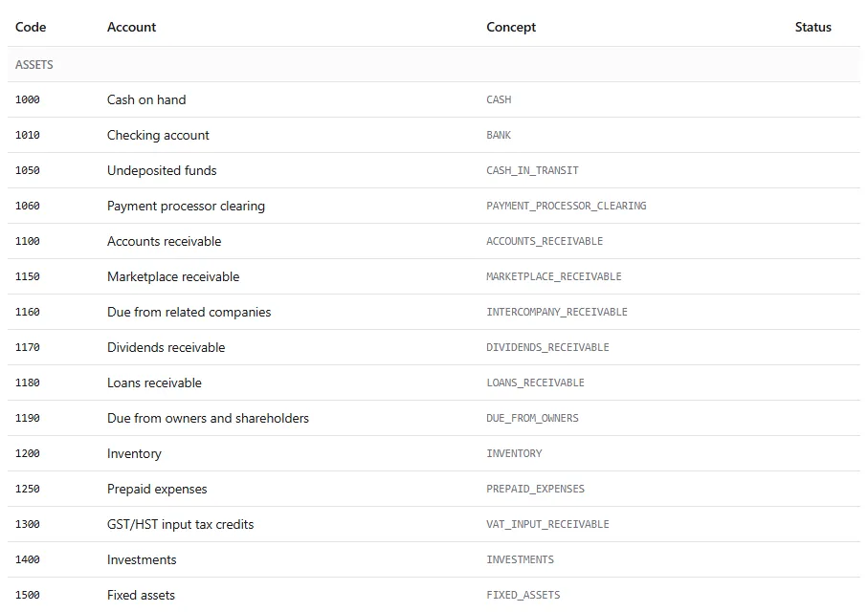The width and height of the screenshot is (868, 612).
Task: Click account code 1300
Action: [27, 525]
